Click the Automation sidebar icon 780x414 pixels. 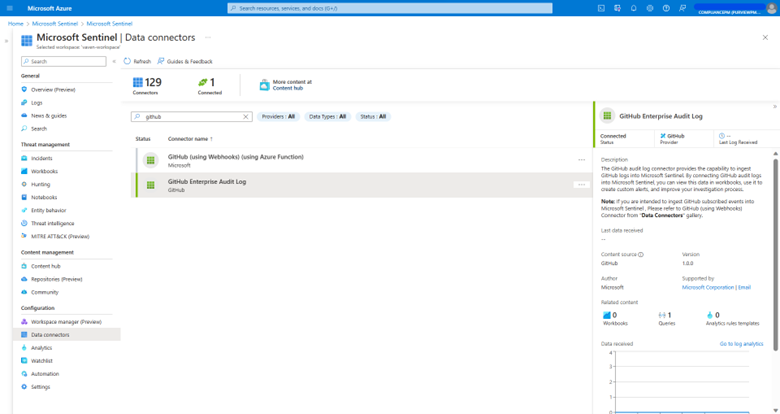coord(24,373)
